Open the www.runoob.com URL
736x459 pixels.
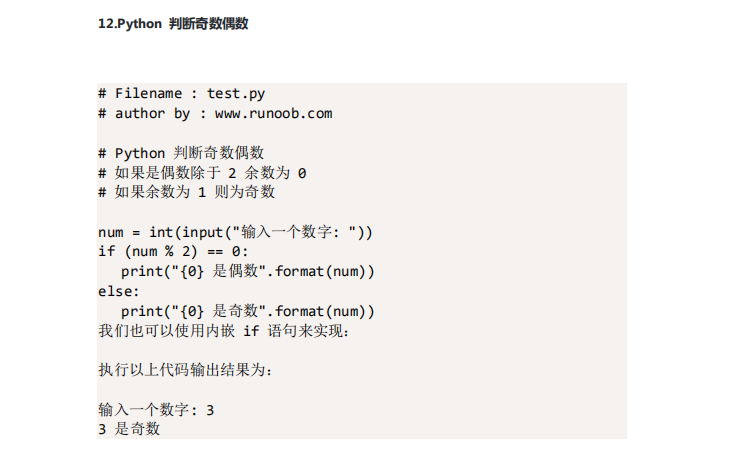click(273, 113)
